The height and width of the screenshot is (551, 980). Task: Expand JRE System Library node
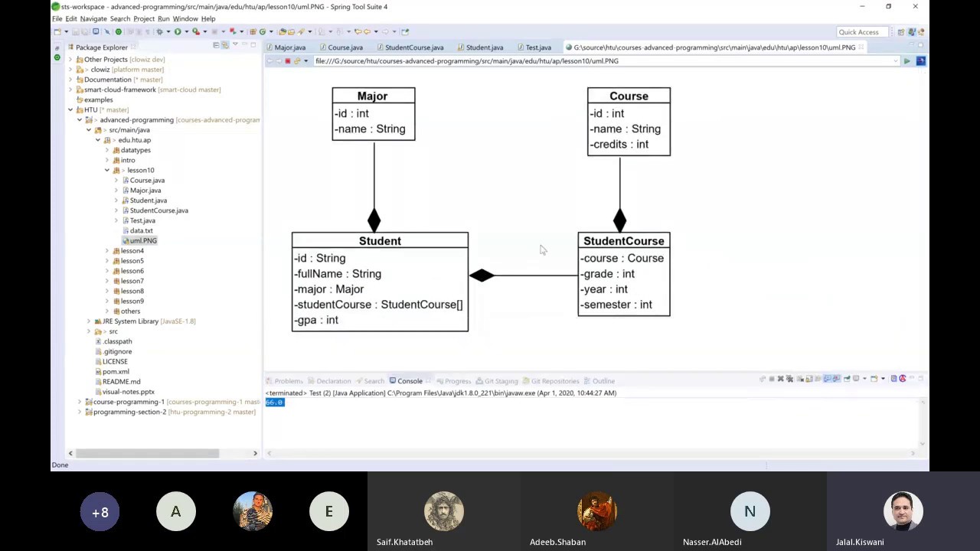point(89,321)
